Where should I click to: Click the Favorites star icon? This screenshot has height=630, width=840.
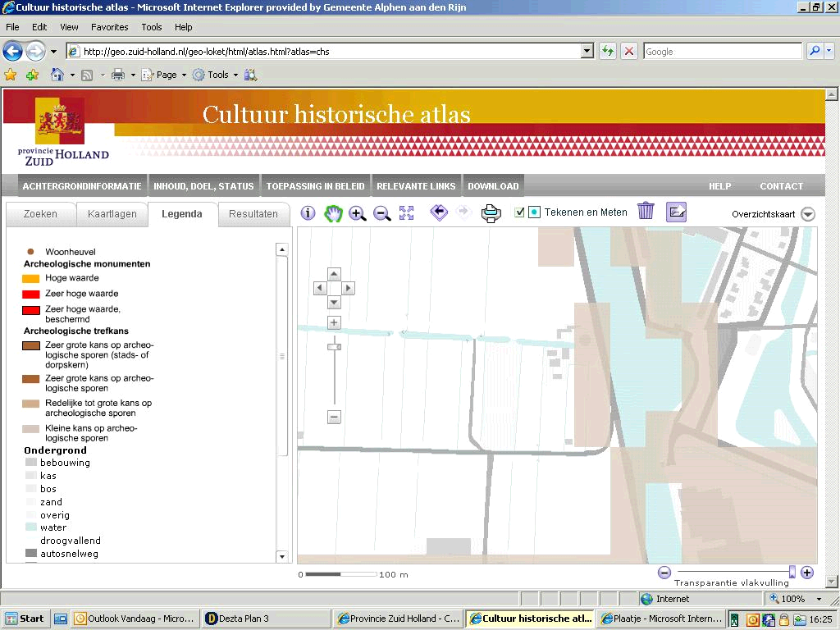tap(10, 75)
